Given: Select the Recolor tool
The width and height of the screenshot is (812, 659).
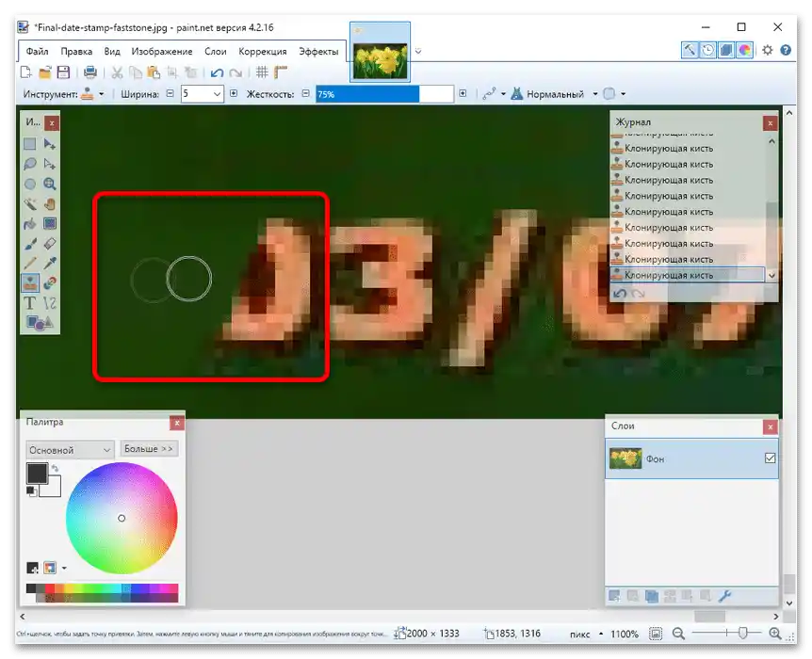Looking at the screenshot, I should point(50,283).
